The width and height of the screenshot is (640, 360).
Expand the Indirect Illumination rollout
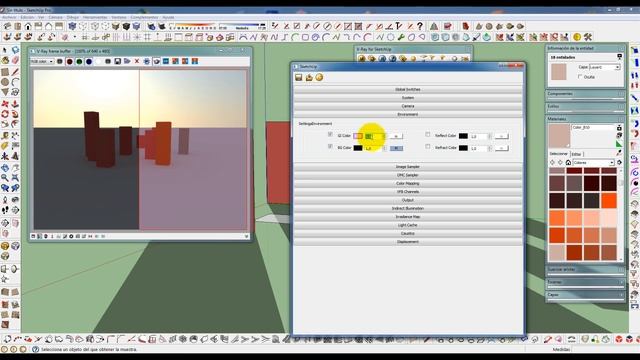click(x=408, y=208)
